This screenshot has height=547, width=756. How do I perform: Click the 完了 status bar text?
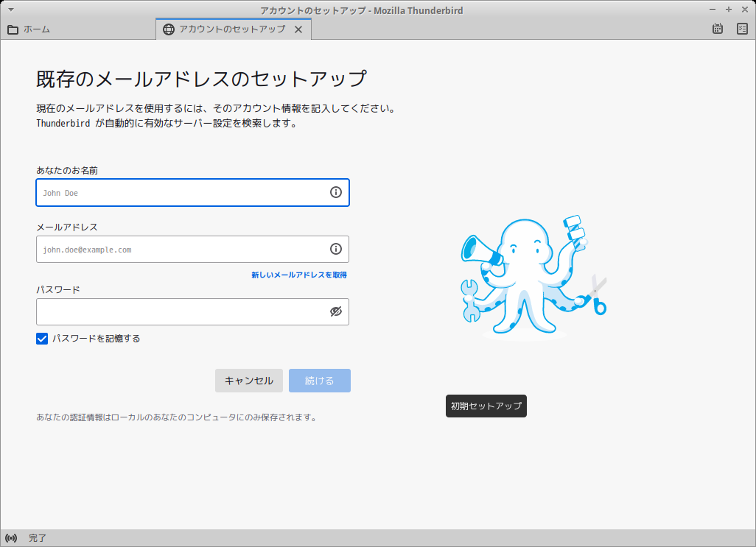37,538
